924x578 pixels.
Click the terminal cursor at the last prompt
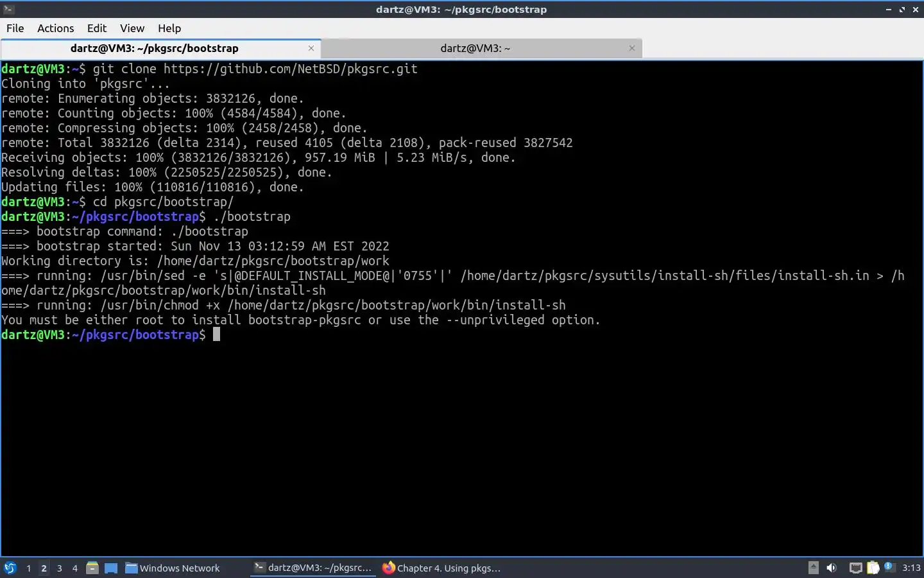point(217,335)
